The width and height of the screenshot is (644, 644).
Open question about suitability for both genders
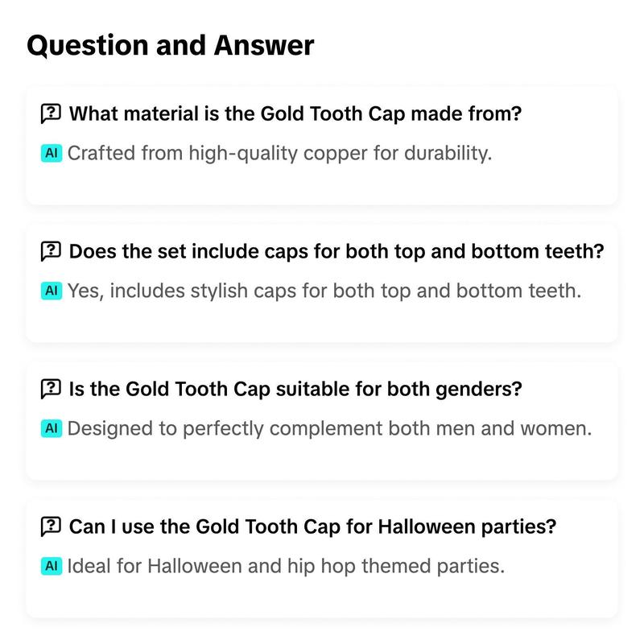(295, 389)
